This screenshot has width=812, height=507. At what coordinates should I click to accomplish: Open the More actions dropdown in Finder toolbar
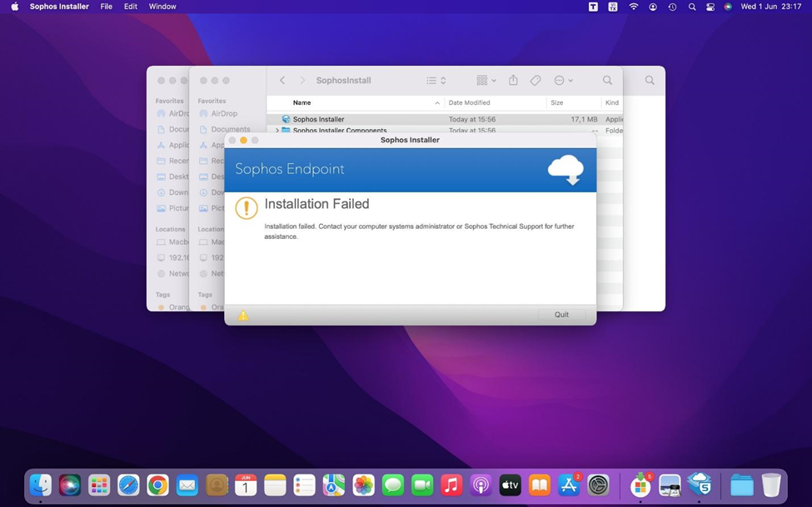564,80
